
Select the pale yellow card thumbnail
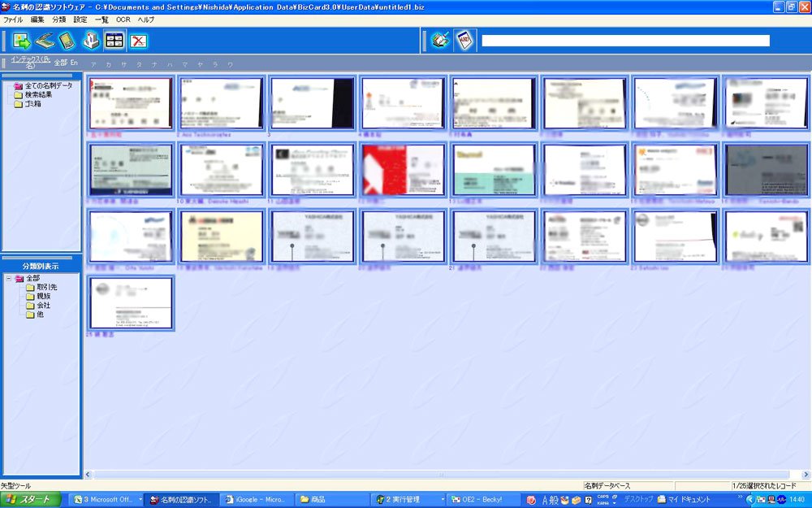pos(221,237)
